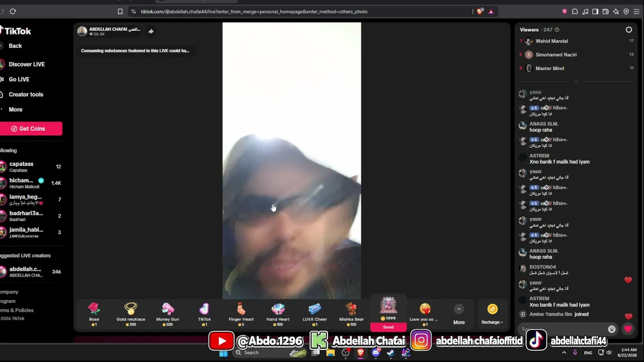Viewport: 644px width, 362px height.
Task: Click Amine Yamaha tlm joined notice
Action: (558, 314)
